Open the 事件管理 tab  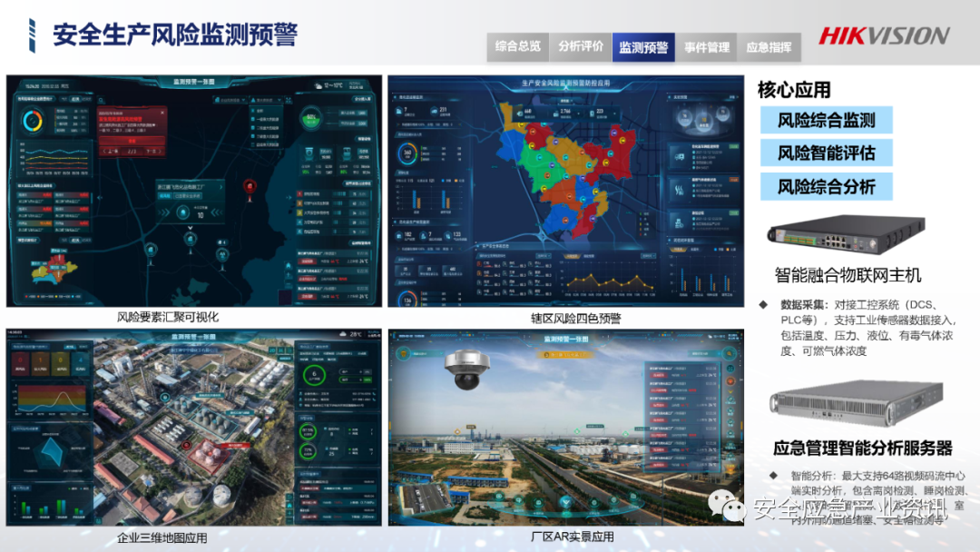point(706,45)
